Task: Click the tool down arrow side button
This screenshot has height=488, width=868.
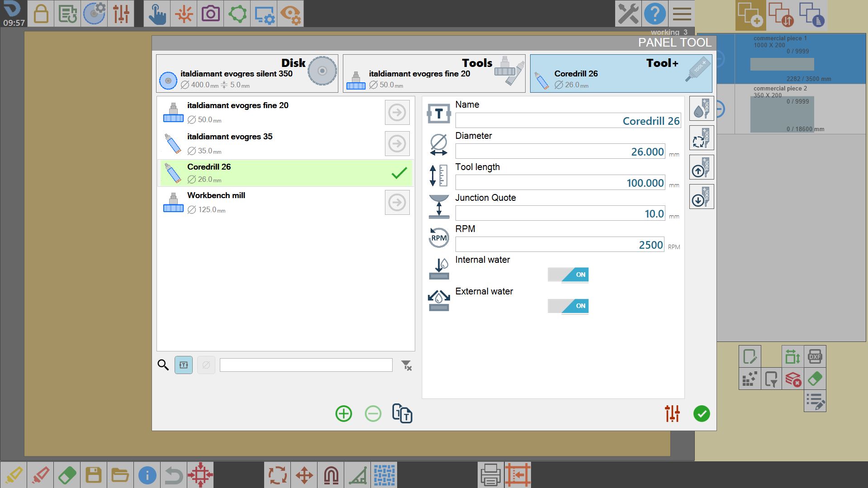Action: pos(702,197)
